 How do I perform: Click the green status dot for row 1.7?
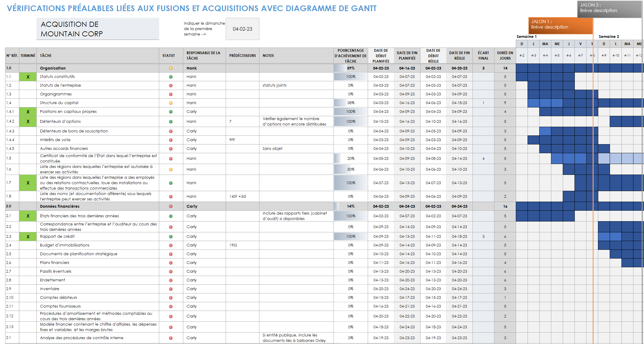pyautogui.click(x=171, y=183)
